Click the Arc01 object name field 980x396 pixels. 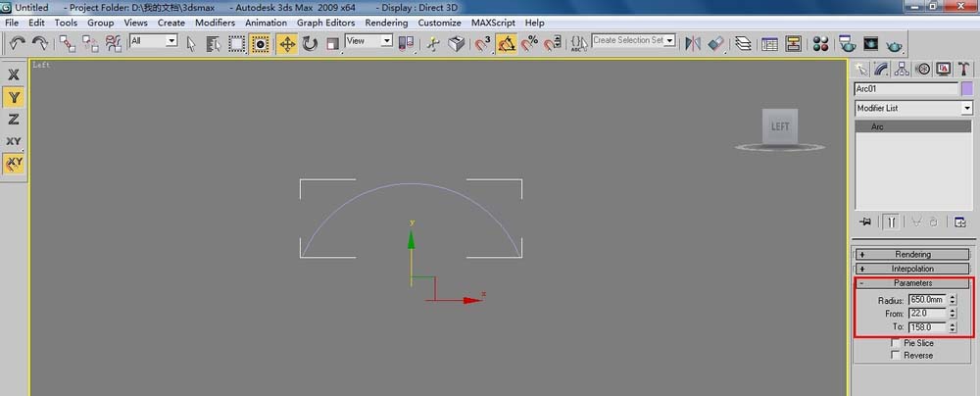[x=906, y=89]
